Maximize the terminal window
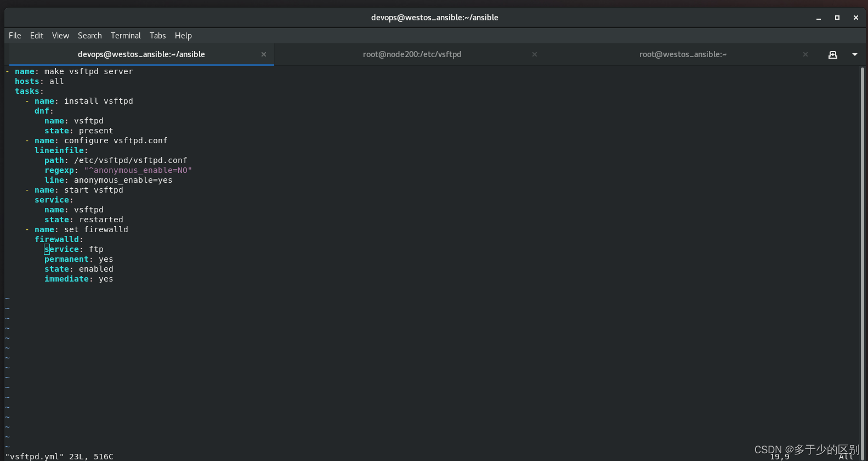Image resolution: width=868 pixels, height=461 pixels. (x=837, y=18)
